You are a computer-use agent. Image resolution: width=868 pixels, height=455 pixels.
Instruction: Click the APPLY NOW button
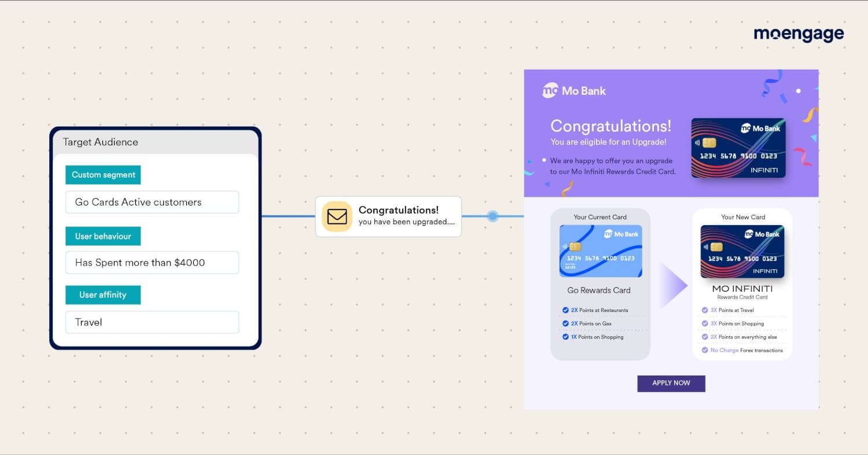tap(671, 383)
